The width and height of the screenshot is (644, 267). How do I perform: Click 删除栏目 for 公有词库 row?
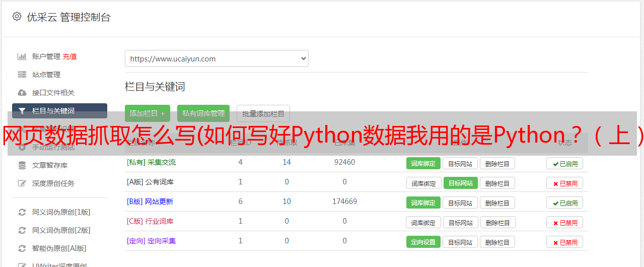(x=497, y=183)
